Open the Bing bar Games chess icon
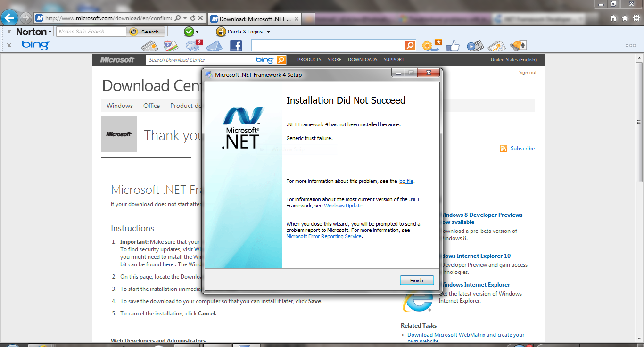 point(518,46)
